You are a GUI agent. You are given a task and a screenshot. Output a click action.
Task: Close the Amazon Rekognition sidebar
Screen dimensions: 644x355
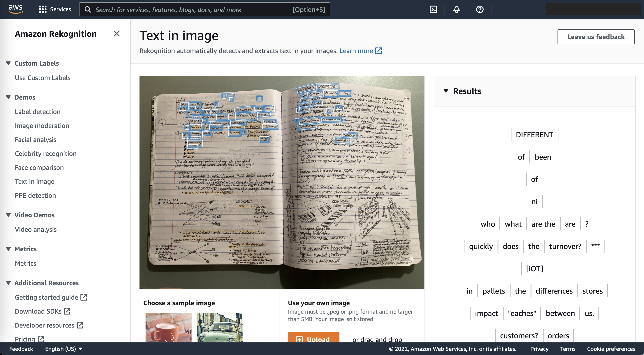point(116,33)
